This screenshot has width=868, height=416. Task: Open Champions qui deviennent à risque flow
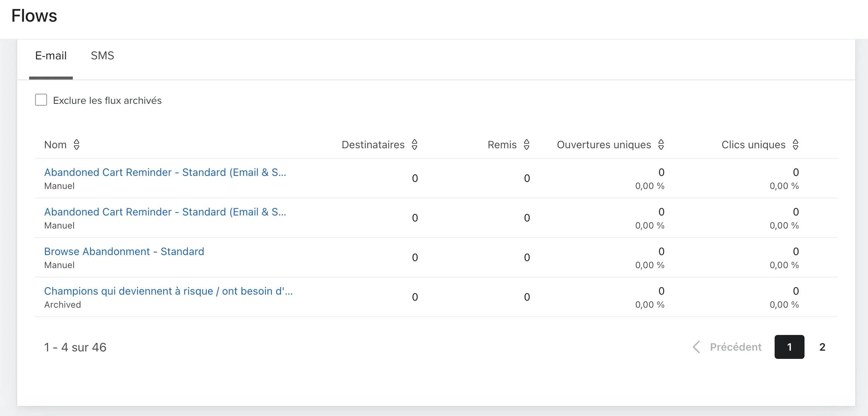(168, 291)
